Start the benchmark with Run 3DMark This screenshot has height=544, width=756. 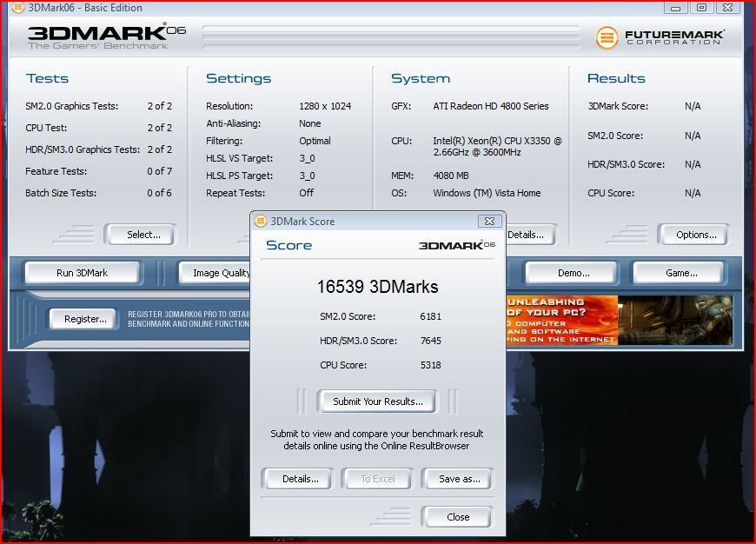[x=83, y=273]
